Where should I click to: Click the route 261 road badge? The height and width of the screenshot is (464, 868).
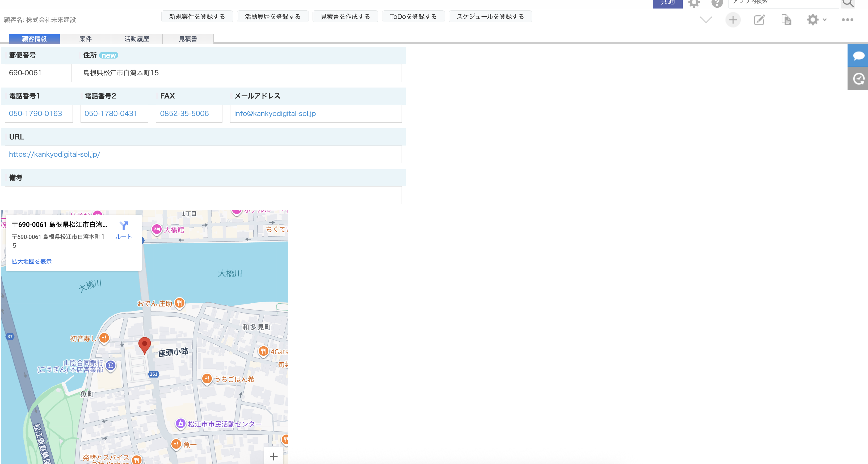(153, 374)
